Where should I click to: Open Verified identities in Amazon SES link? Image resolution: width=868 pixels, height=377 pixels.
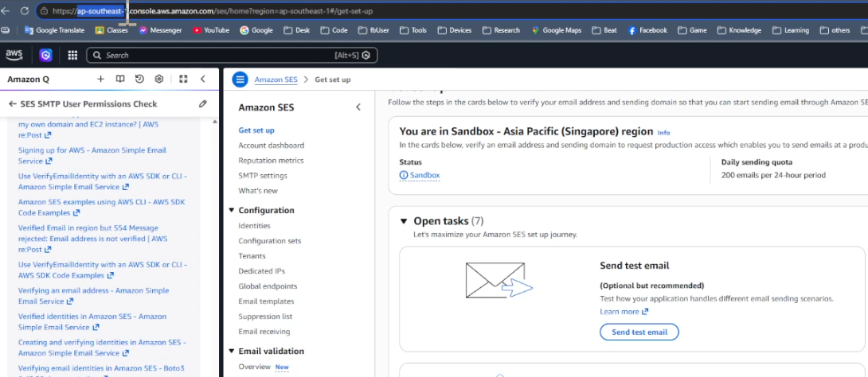(x=92, y=321)
